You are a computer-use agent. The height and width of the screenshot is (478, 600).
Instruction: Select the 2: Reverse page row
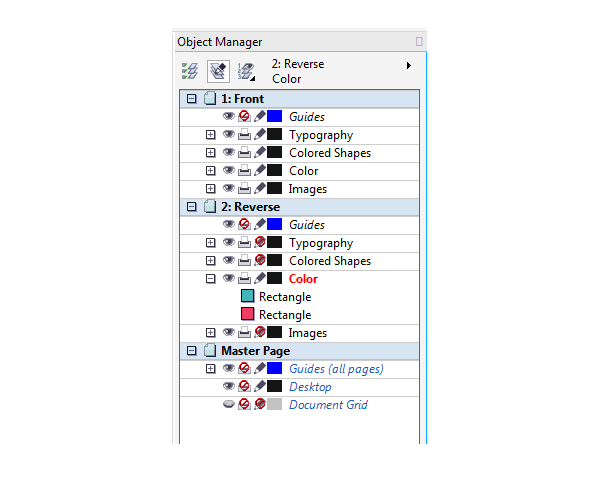coord(300,207)
